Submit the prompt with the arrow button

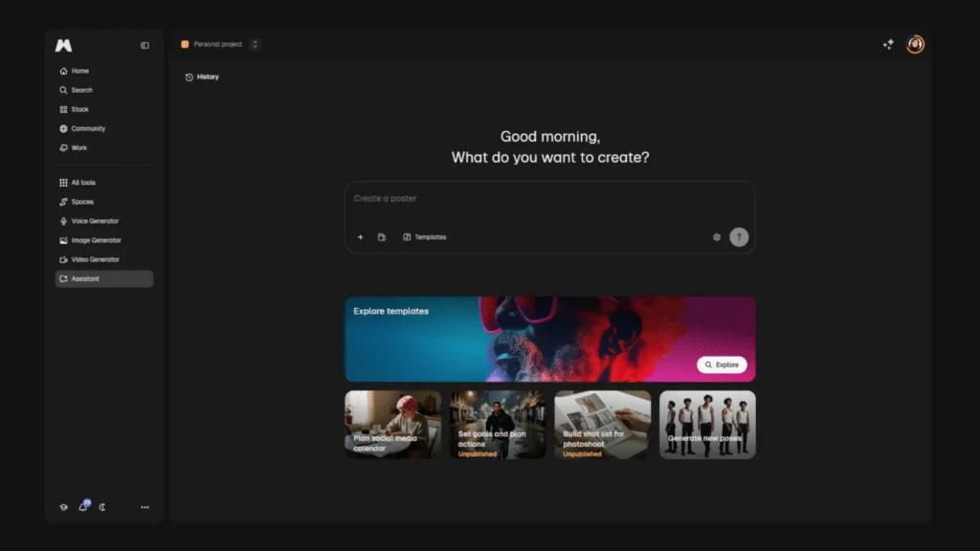pos(738,236)
